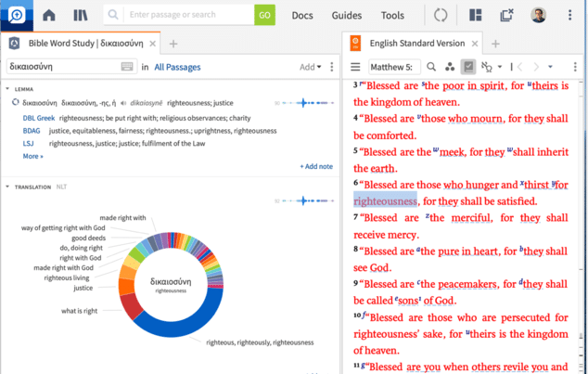Open the ESV panel hamburger menu
This screenshot has width=588, height=374.
click(x=355, y=67)
